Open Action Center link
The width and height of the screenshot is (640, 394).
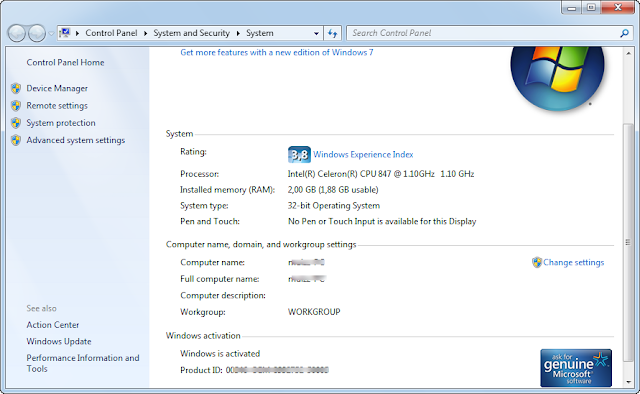pyautogui.click(x=53, y=325)
